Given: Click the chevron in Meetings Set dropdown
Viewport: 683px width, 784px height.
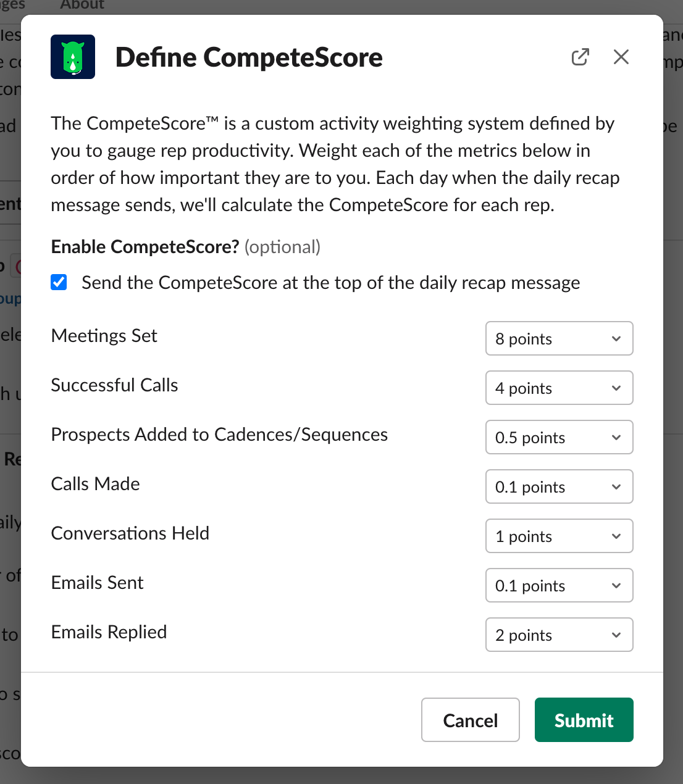Looking at the screenshot, I should (x=616, y=338).
